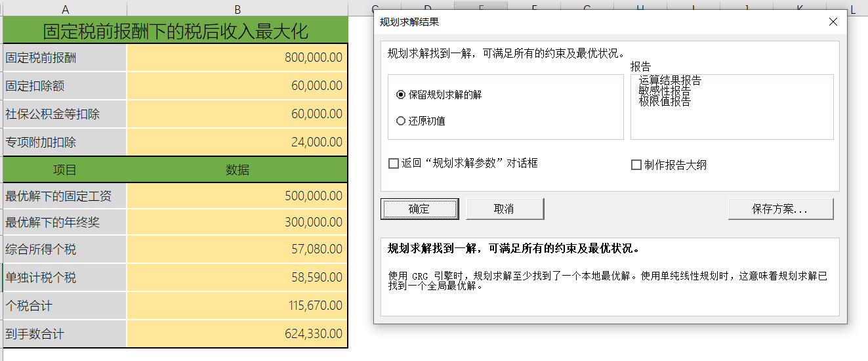Select the cell with value 24,000.00
The height and width of the screenshot is (361, 868).
point(238,142)
